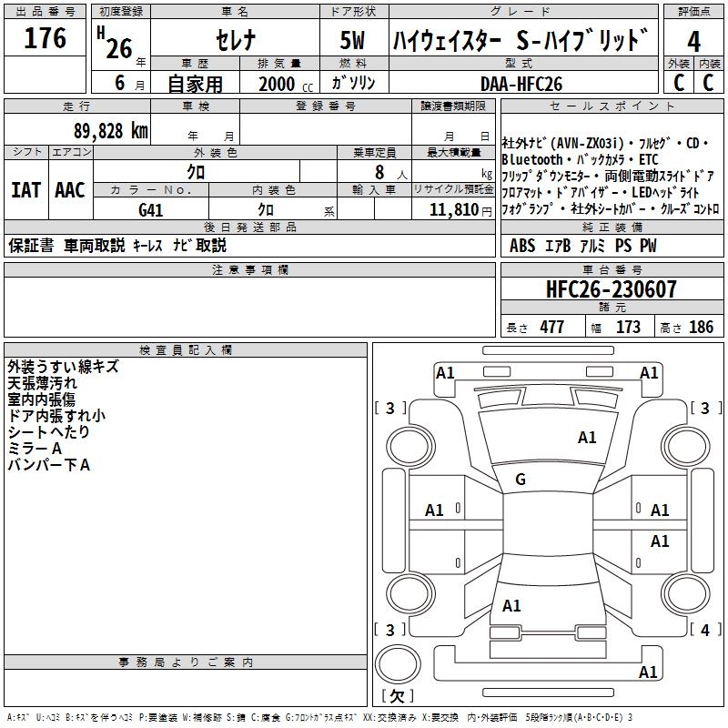The image size is (728, 728).
Task: Click the inspector note ドア内張すれ小
Action: (56, 415)
